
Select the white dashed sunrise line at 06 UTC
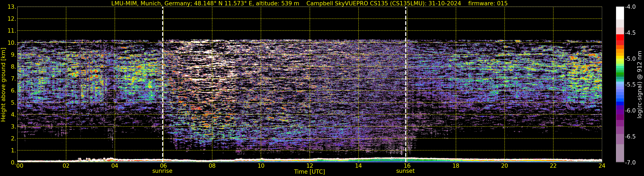tap(163, 85)
